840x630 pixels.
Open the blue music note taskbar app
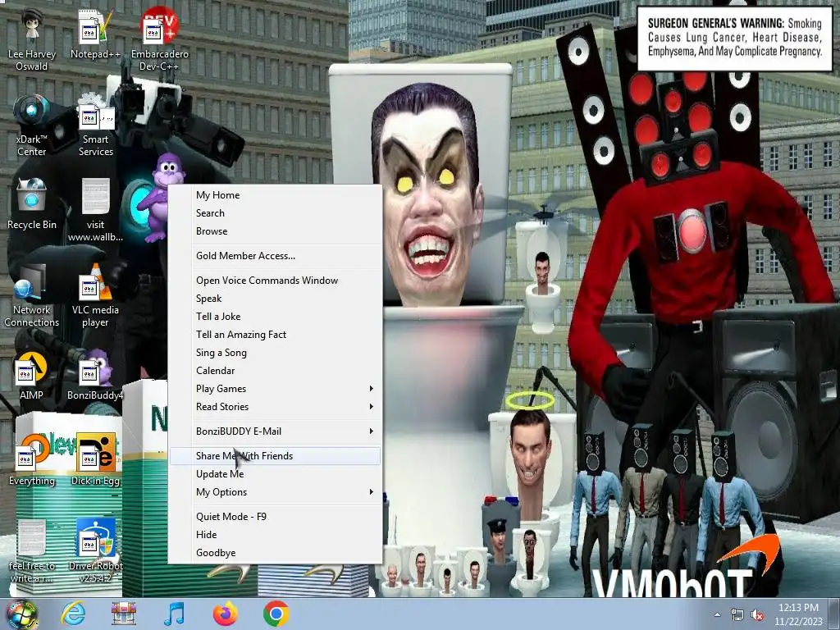click(174, 614)
